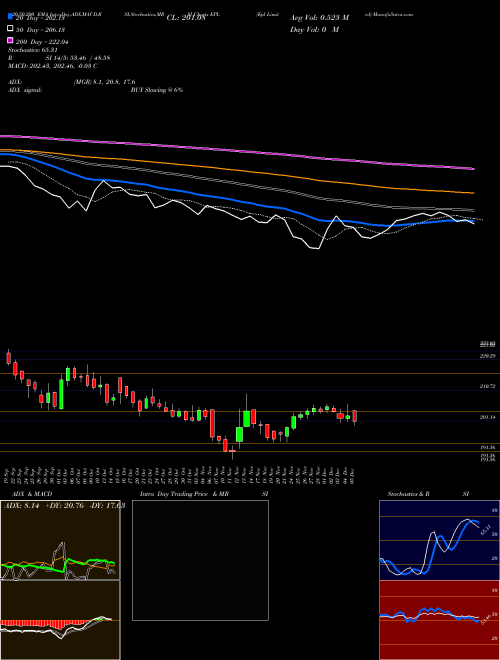The height and width of the screenshot is (660, 500).
Task: Click the 229.29 price axis label
Action: [x=488, y=356]
